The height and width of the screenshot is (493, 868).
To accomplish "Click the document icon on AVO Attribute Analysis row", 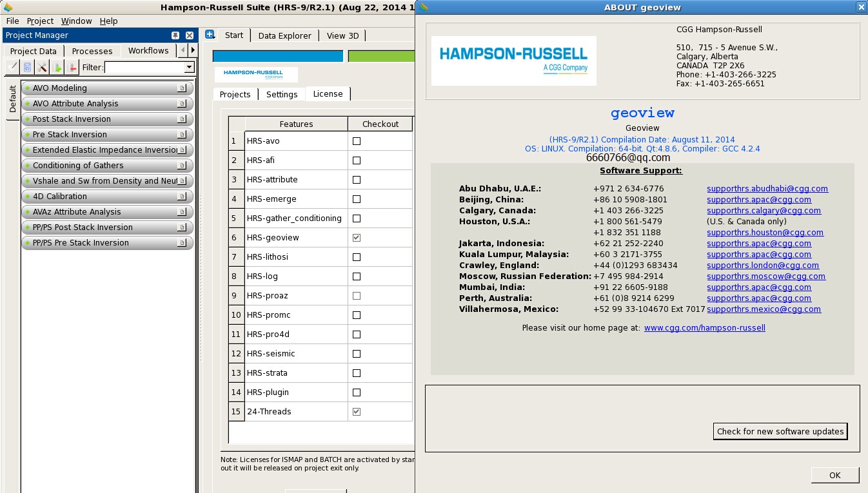I will [182, 104].
